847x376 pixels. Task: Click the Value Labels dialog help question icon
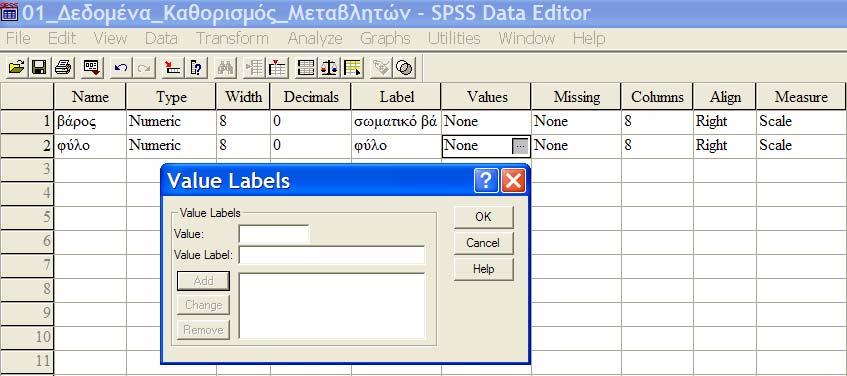486,180
